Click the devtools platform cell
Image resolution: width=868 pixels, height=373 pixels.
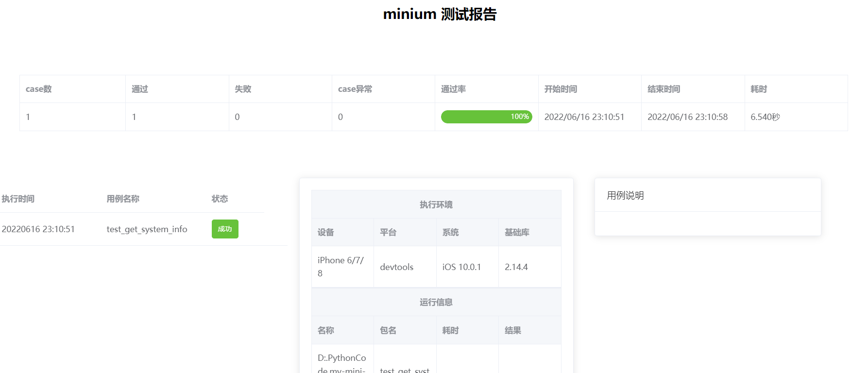pos(405,267)
